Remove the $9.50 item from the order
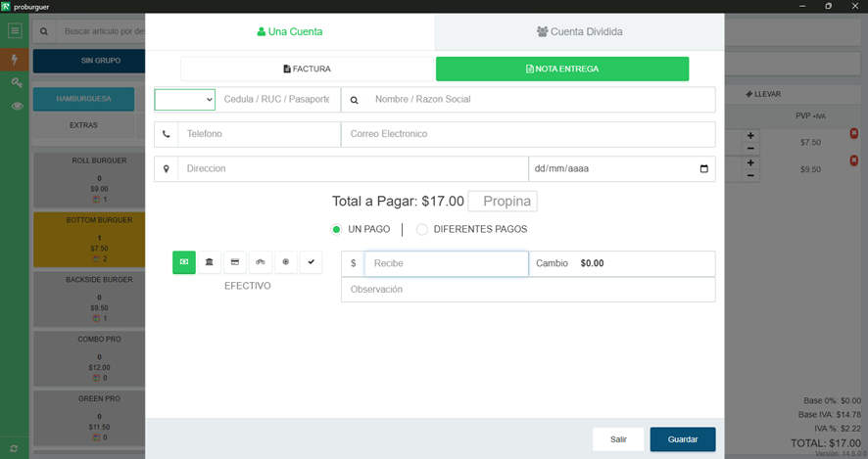The width and height of the screenshot is (868, 459). pyautogui.click(x=854, y=161)
